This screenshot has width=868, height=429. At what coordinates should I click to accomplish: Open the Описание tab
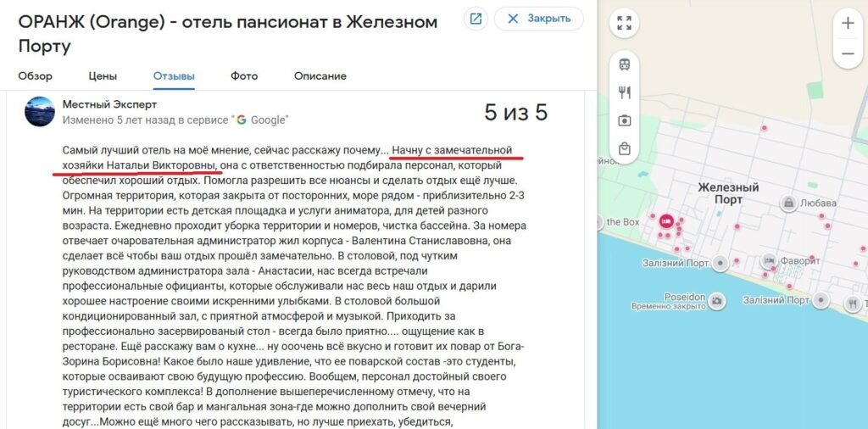point(320,76)
